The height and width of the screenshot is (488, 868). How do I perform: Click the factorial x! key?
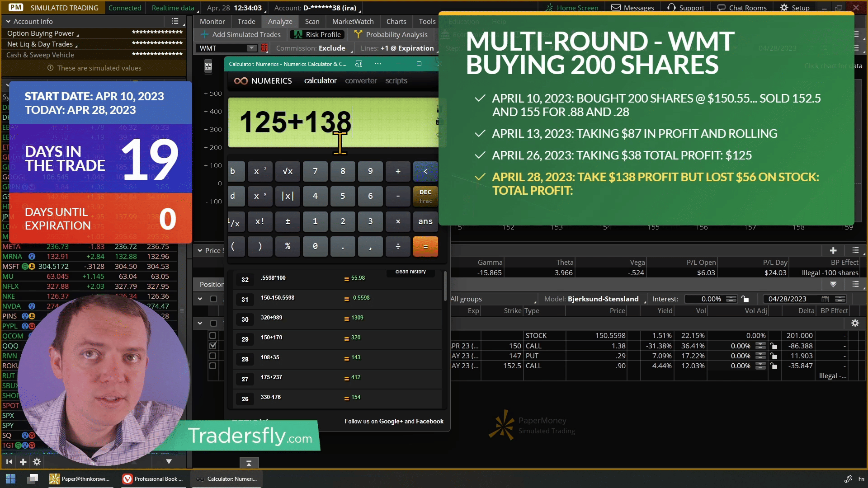[260, 221]
